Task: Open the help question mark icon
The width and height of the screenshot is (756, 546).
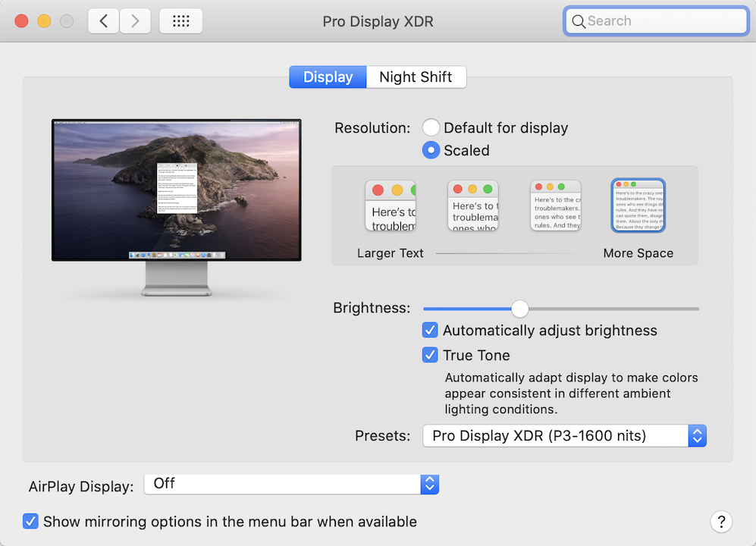Action: point(720,522)
